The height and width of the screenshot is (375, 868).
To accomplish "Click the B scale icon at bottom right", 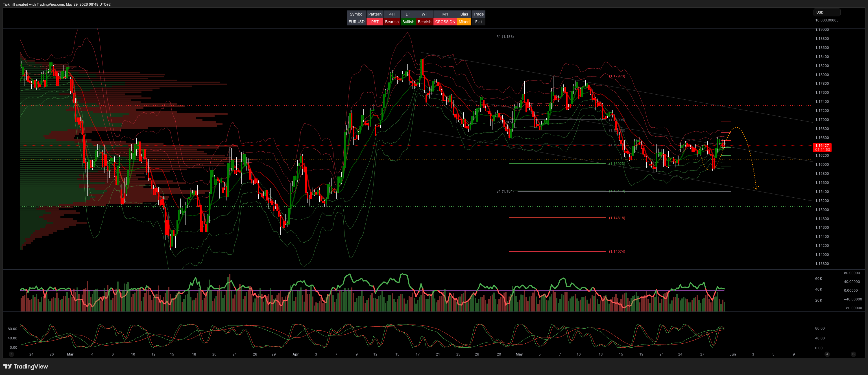I will [x=853, y=354].
